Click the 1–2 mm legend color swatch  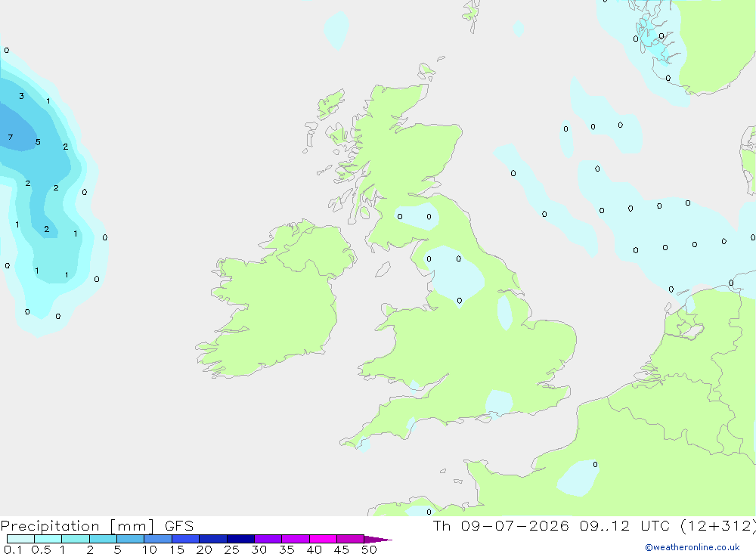75,539
